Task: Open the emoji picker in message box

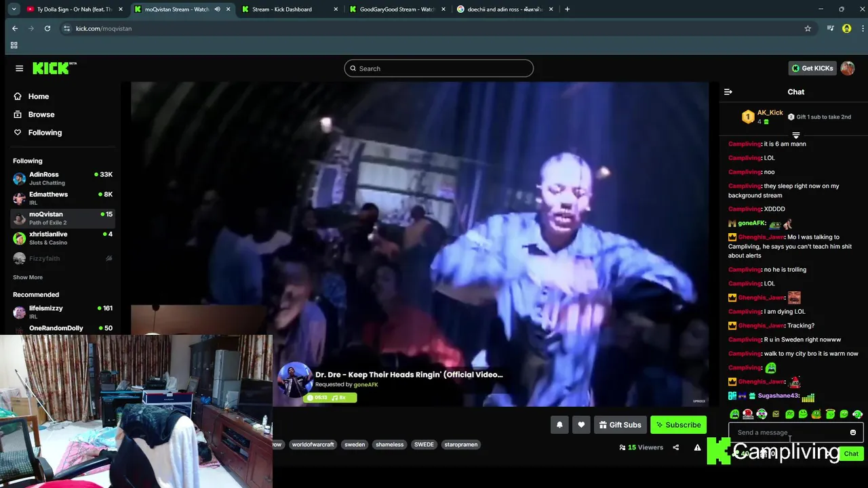Action: [x=853, y=432]
